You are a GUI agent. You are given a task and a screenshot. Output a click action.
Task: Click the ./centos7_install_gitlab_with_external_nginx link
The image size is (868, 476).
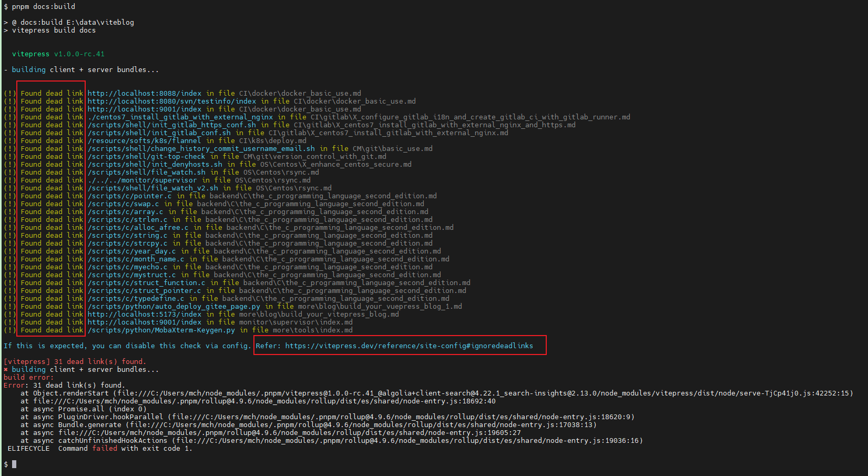click(180, 117)
